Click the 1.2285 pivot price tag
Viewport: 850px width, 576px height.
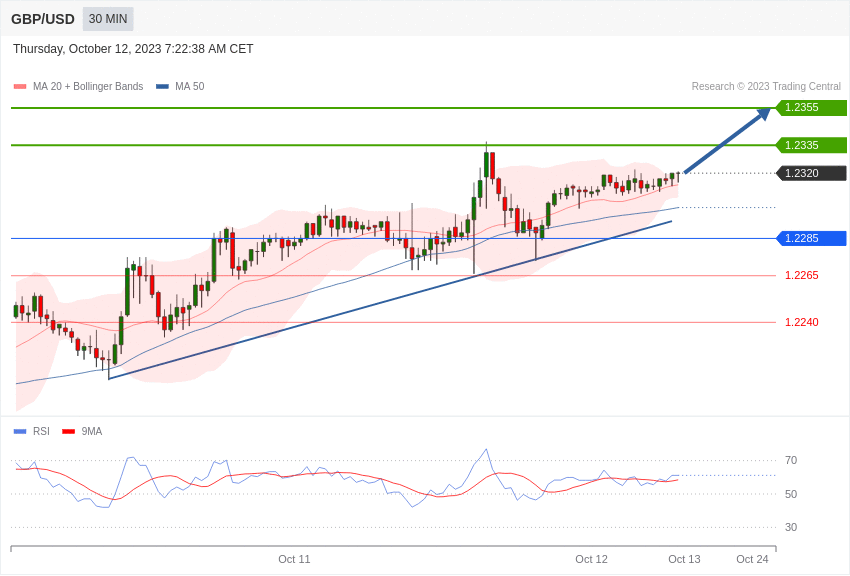[812, 238]
